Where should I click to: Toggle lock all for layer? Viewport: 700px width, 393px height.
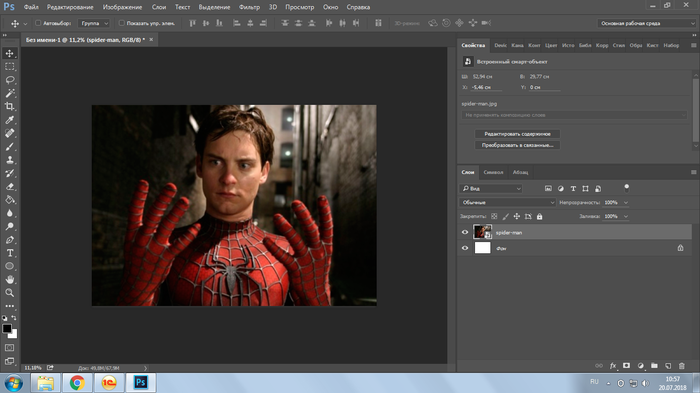pyautogui.click(x=539, y=216)
